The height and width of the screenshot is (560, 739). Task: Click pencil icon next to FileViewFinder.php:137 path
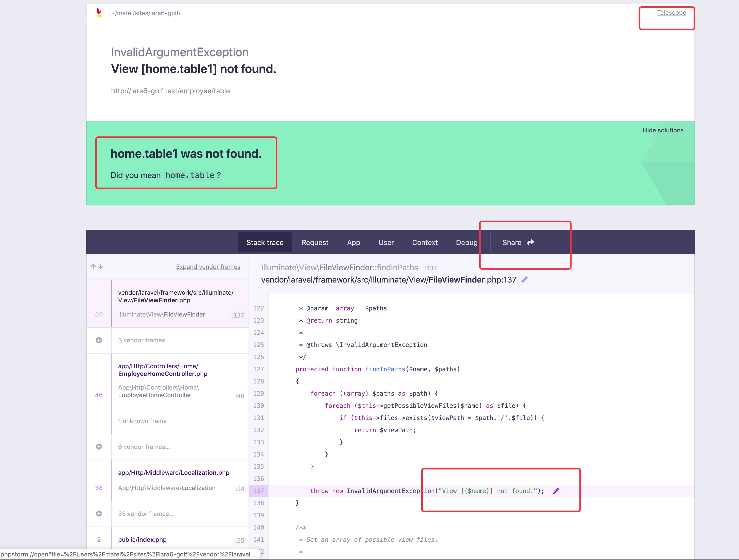[x=524, y=280]
